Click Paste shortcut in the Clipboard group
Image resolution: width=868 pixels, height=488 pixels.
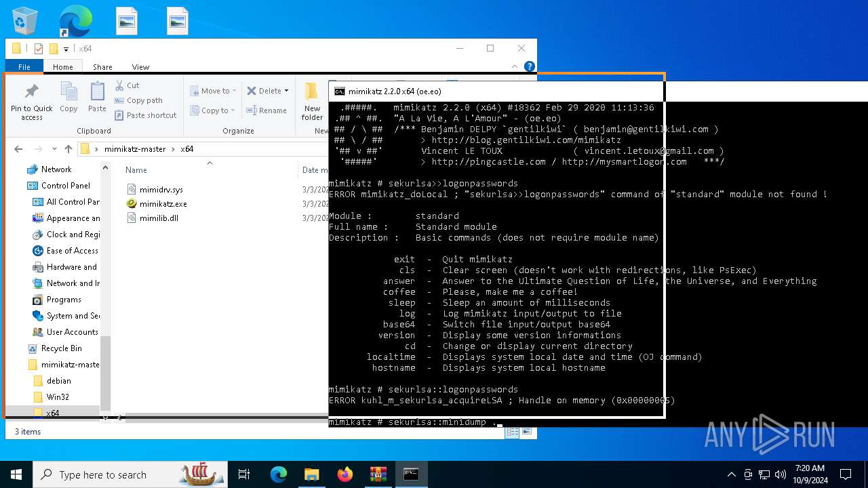click(x=145, y=115)
